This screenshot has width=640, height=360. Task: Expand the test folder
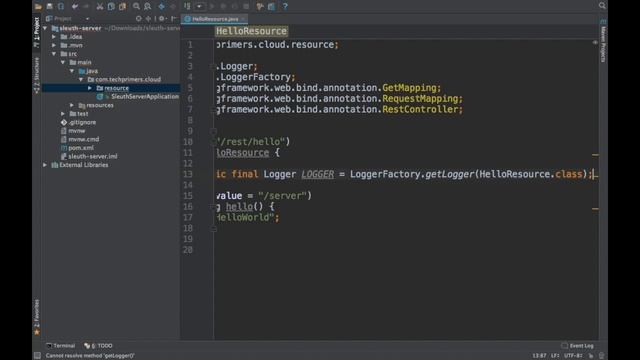pyautogui.click(x=63, y=114)
